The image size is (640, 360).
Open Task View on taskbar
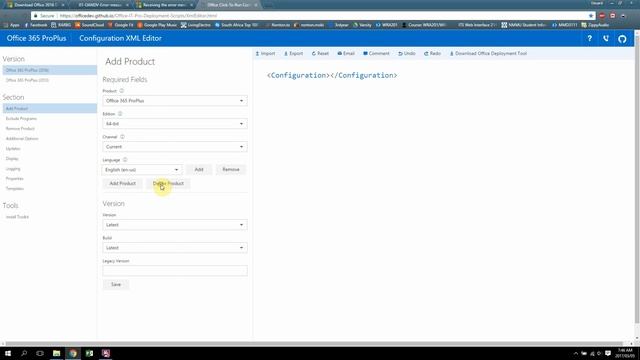40,353
